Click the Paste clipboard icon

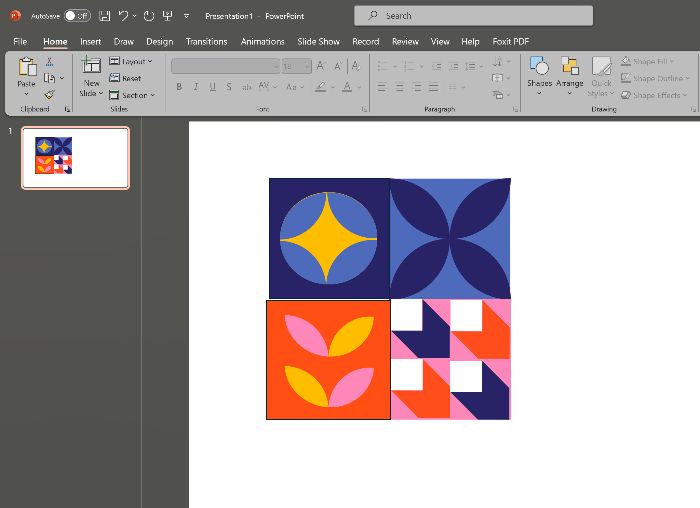(27, 67)
